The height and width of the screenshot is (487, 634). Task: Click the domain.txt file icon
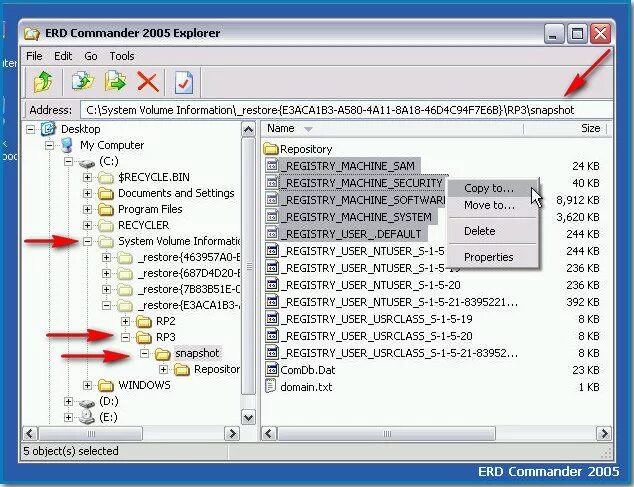coord(271,386)
